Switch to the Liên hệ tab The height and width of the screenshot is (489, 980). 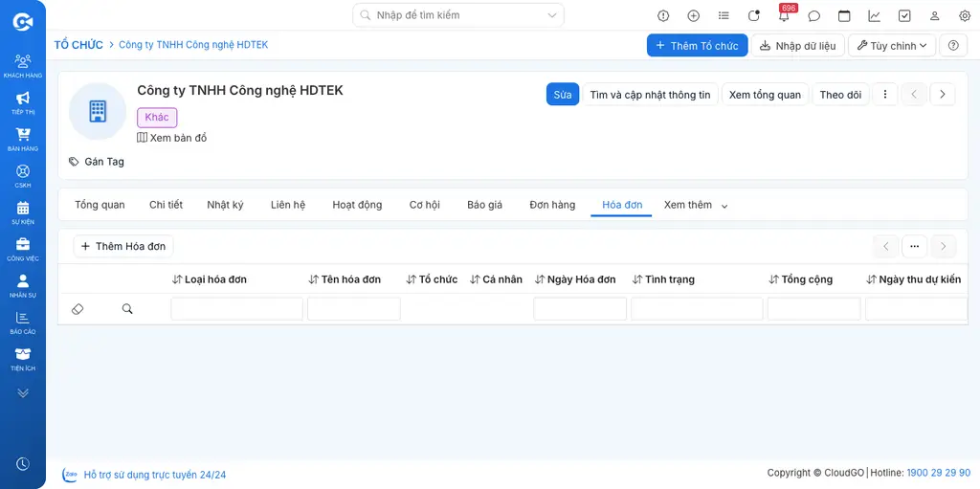288,205
